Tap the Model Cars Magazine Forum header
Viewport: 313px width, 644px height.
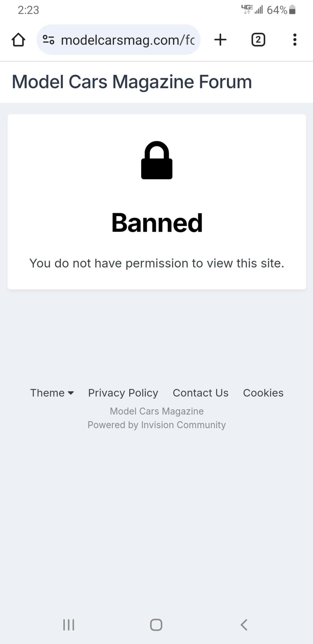(131, 81)
